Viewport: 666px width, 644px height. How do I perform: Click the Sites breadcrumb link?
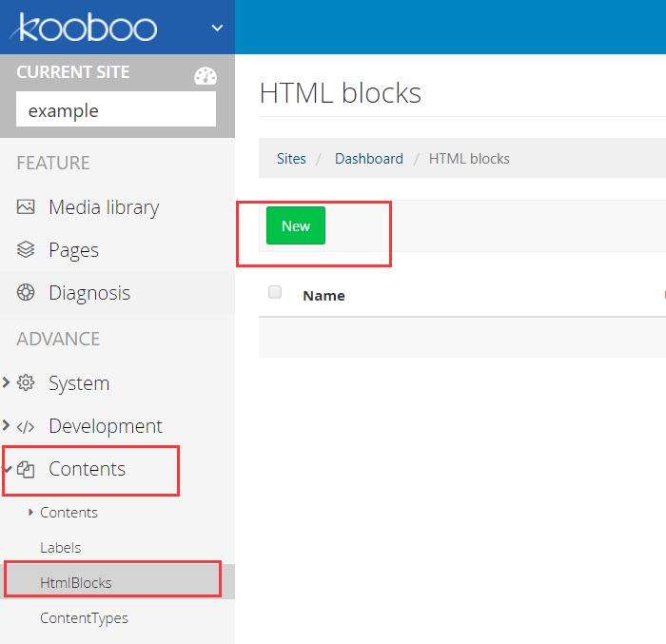(291, 159)
